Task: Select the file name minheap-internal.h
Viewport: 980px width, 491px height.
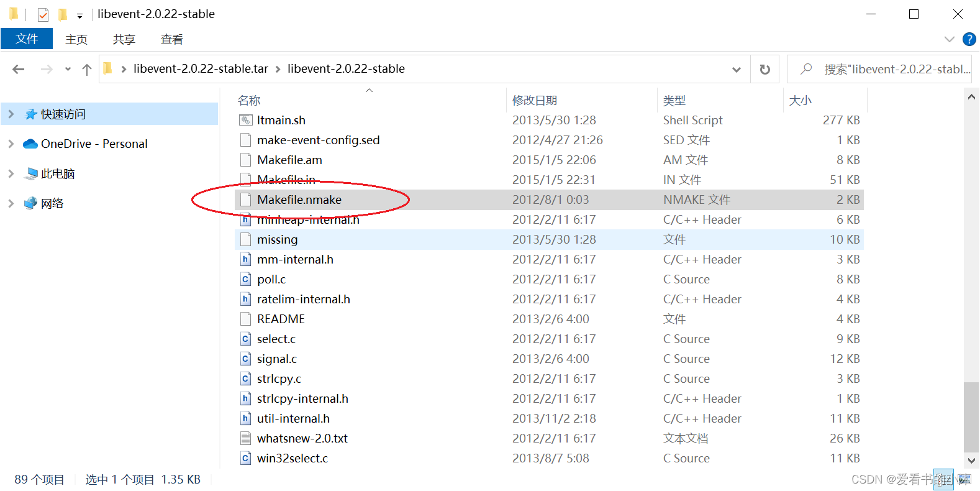Action: pyautogui.click(x=308, y=219)
